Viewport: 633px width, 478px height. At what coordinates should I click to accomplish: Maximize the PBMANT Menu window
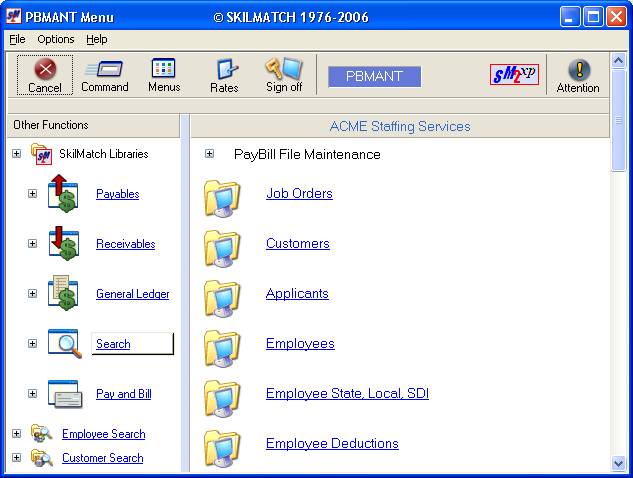tap(593, 17)
